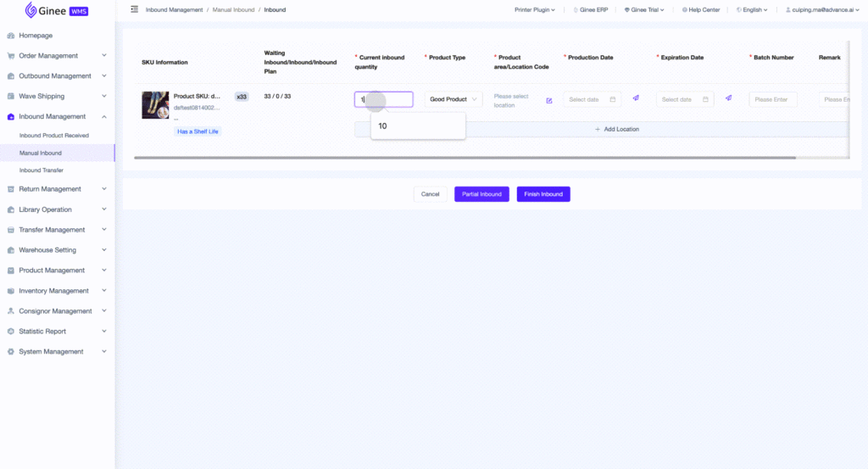
Task: Click the Wave Shipping icon
Action: click(x=10, y=97)
